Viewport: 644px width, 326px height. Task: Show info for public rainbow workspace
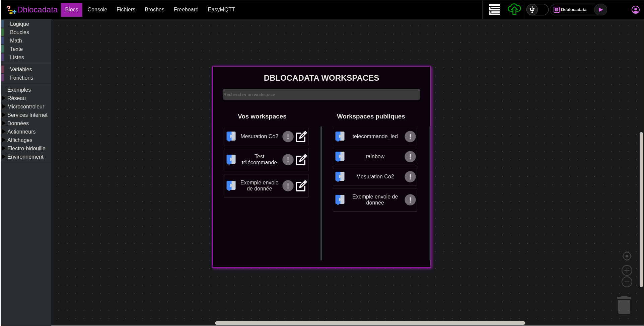410,157
